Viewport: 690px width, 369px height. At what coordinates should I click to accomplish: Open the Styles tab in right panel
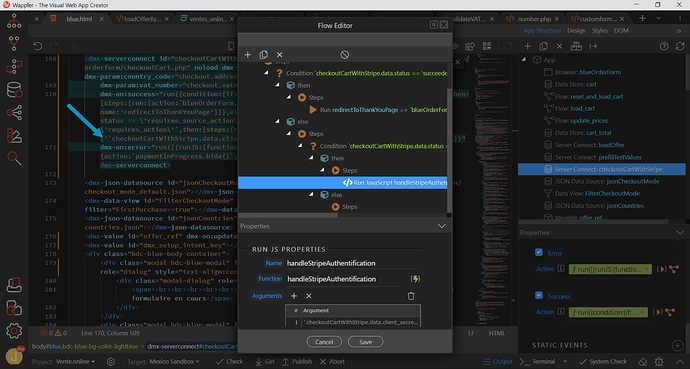tap(599, 31)
